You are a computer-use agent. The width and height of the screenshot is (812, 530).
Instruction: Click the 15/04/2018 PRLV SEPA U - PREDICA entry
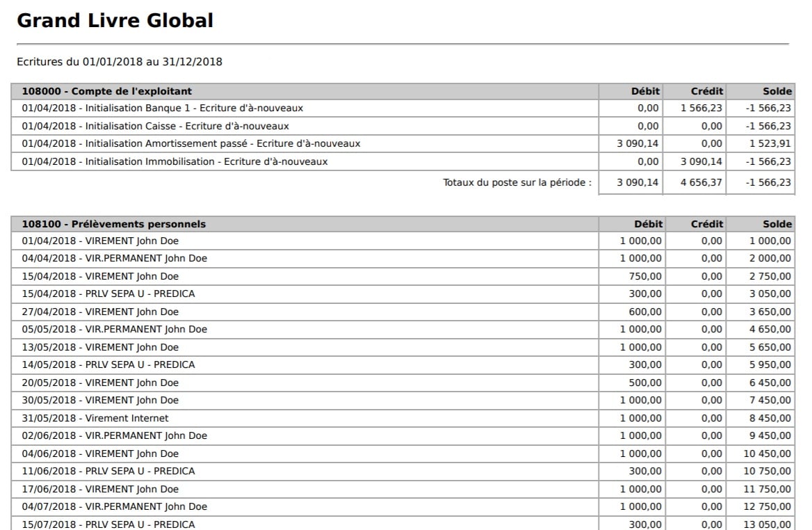pos(108,294)
